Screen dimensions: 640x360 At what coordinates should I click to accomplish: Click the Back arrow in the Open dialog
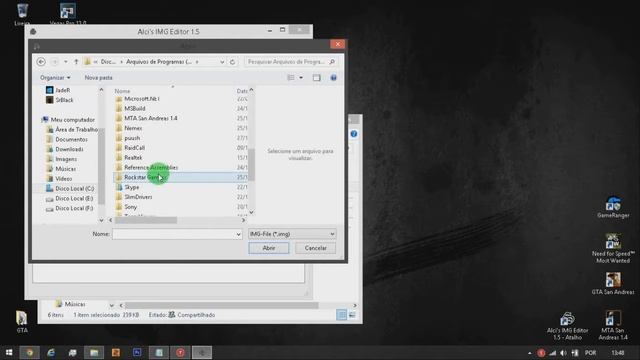tap(41, 62)
